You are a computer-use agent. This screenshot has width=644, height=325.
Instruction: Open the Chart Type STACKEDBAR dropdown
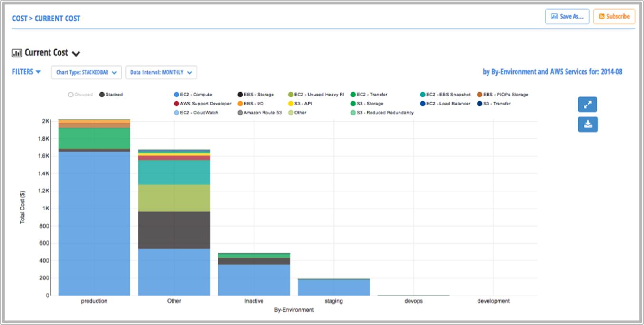point(86,72)
